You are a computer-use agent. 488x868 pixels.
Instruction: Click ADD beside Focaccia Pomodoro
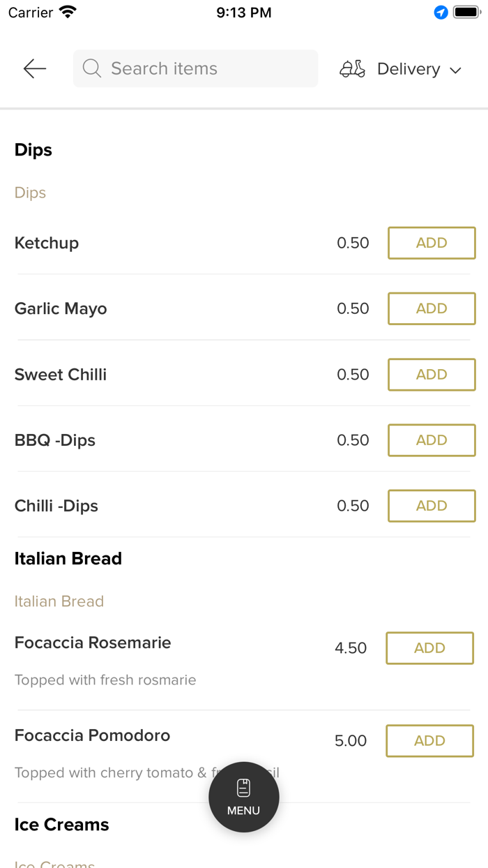429,741
